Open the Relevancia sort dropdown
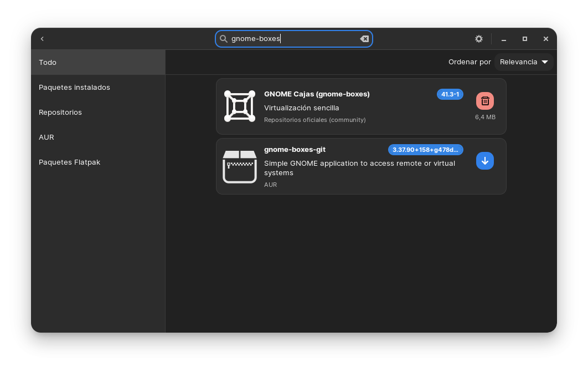Viewport: 588px width, 367px height. [524, 62]
